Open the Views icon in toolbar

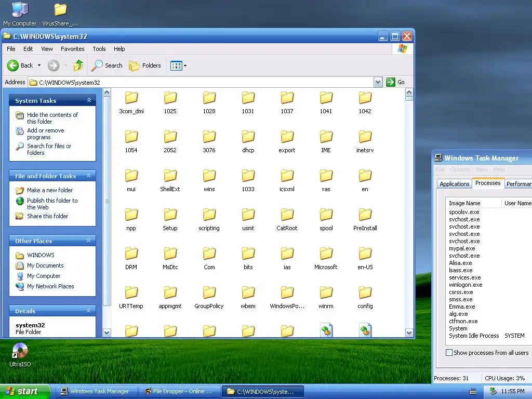176,65
